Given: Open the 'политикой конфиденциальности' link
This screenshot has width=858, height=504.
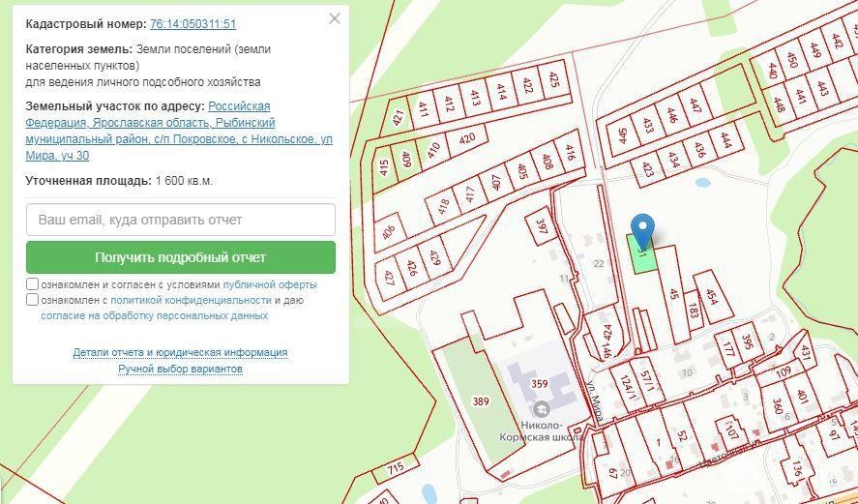Looking at the screenshot, I should coord(191,301).
